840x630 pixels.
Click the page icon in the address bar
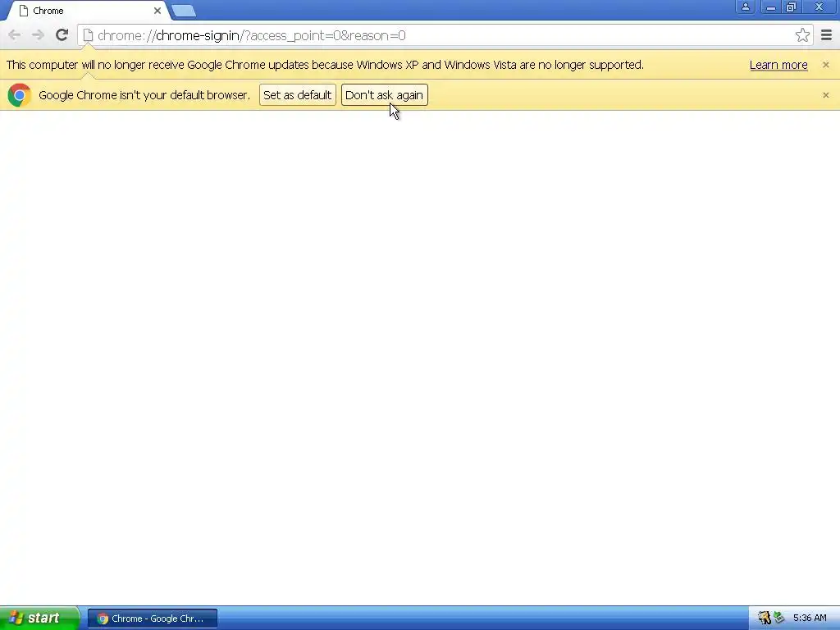(x=89, y=35)
